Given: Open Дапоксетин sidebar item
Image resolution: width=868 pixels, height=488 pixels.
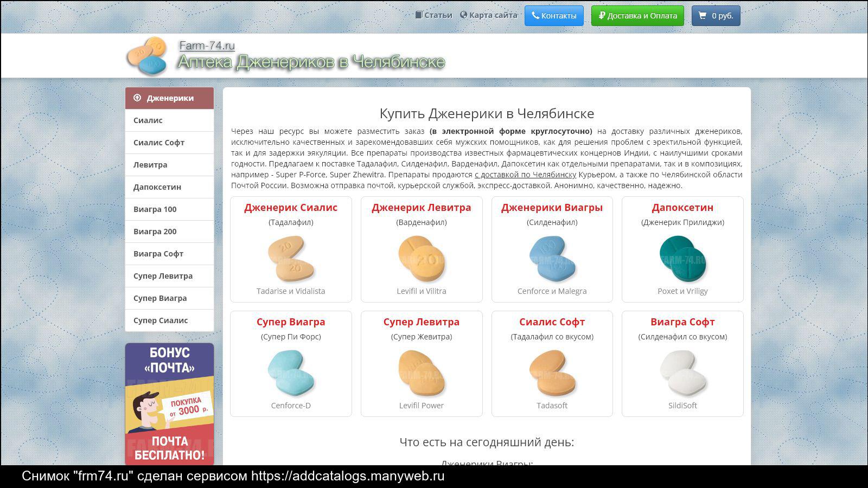Looking at the screenshot, I should tap(169, 187).
